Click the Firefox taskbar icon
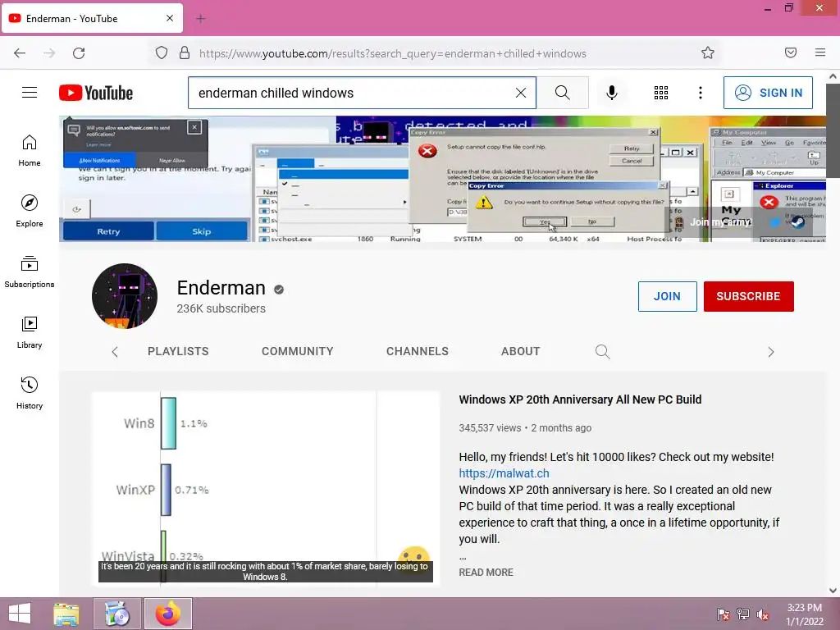The height and width of the screenshot is (630, 840). tap(168, 614)
